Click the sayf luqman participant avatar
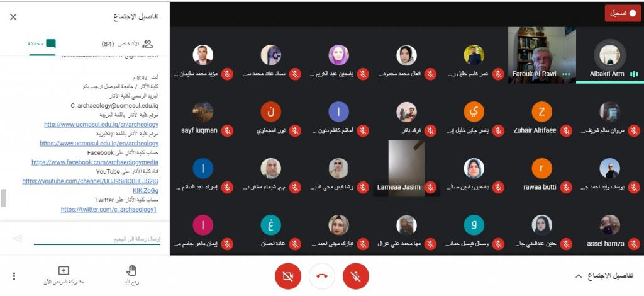The height and width of the screenshot is (296, 644). click(203, 112)
